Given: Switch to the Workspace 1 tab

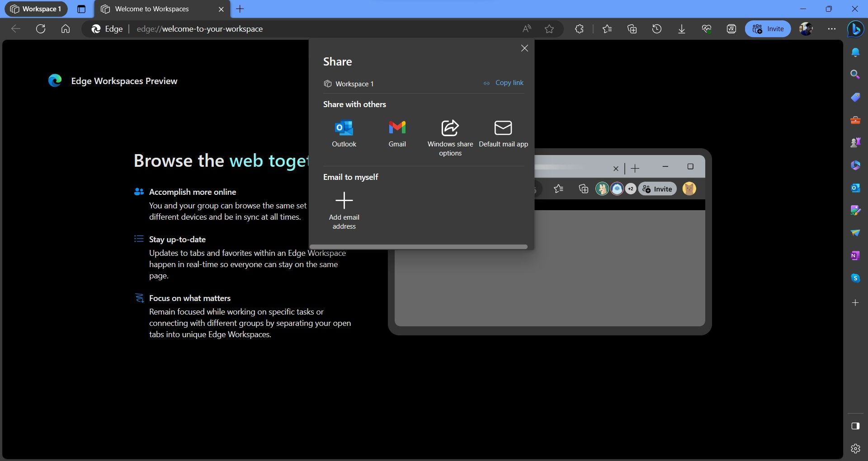Looking at the screenshot, I should coord(36,9).
